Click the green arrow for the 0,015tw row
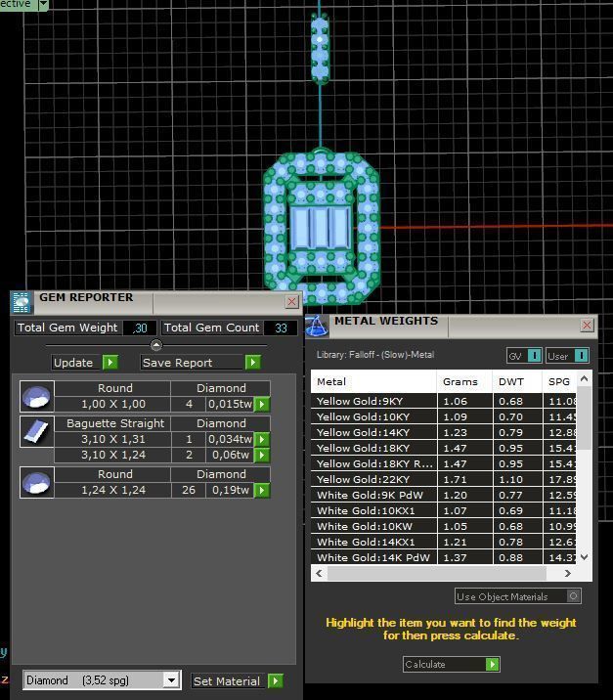 pos(262,405)
